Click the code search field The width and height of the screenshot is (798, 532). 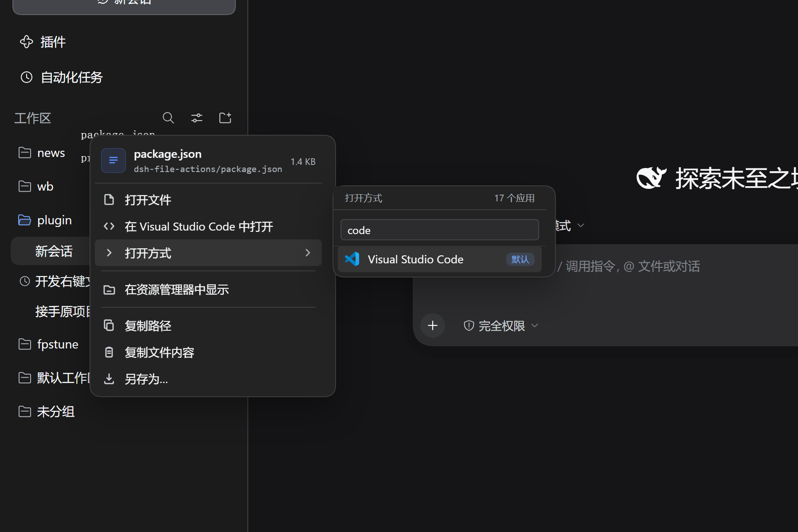(x=439, y=230)
